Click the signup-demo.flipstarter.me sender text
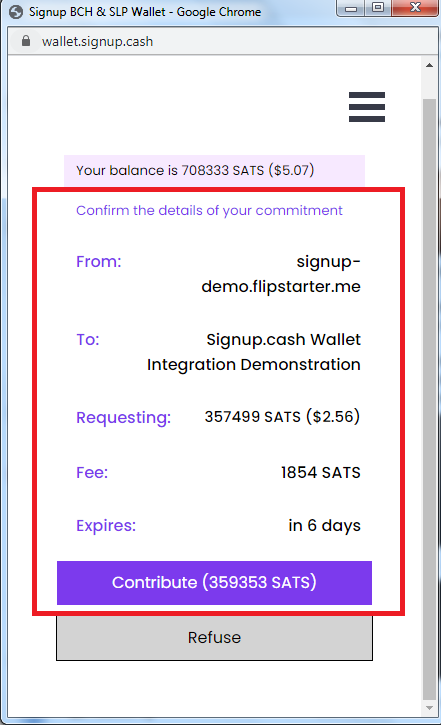 (x=281, y=274)
